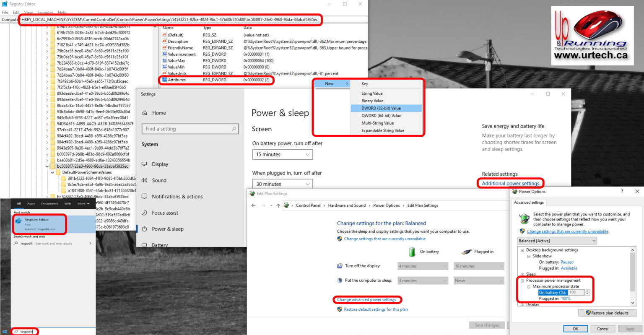Viewport: 644px width, 335px height.
Task: Click the back arrow in Edit Plan Settings
Action: (x=254, y=205)
